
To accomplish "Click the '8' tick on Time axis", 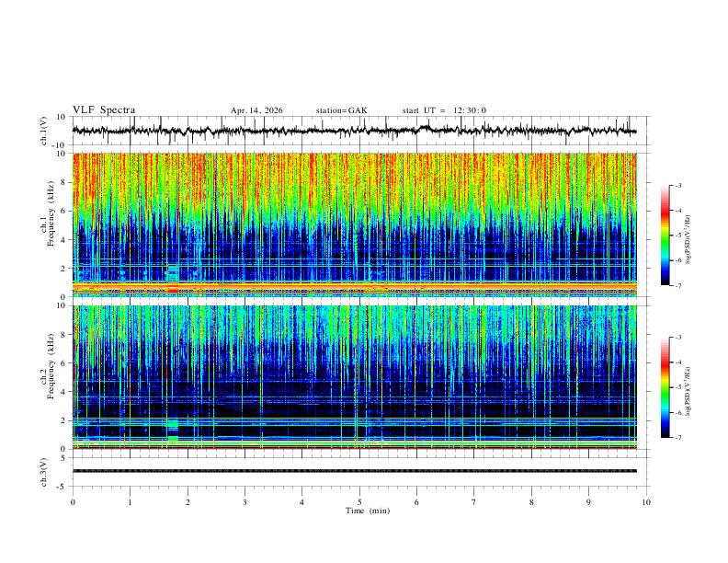I will click(x=531, y=502).
